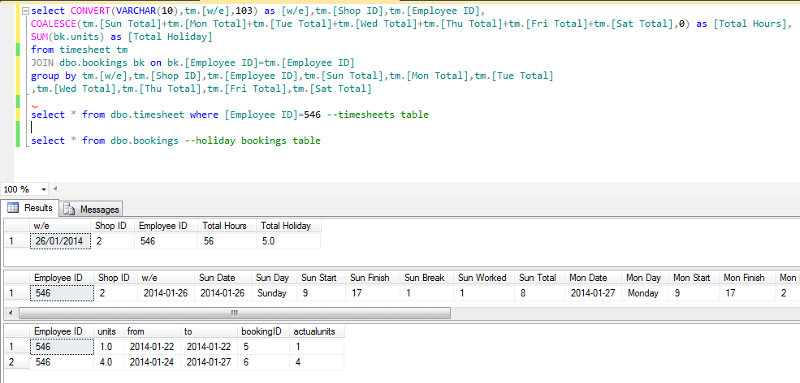Select the Mon Date column header

click(594, 278)
